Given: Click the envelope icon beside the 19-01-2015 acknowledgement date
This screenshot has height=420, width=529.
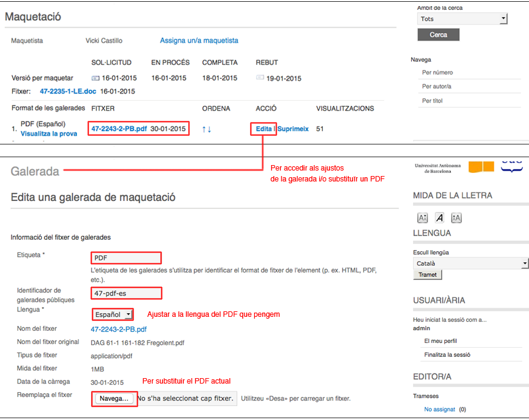Looking at the screenshot, I should [260, 78].
